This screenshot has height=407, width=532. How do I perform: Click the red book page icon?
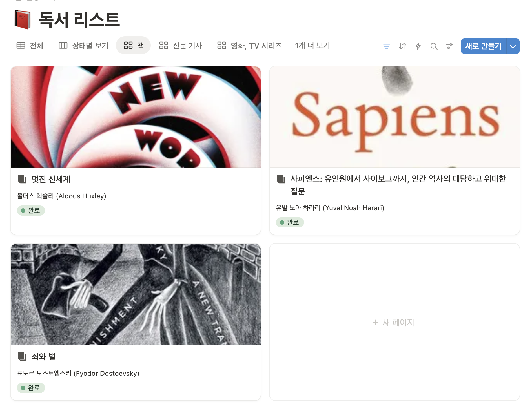point(23,20)
